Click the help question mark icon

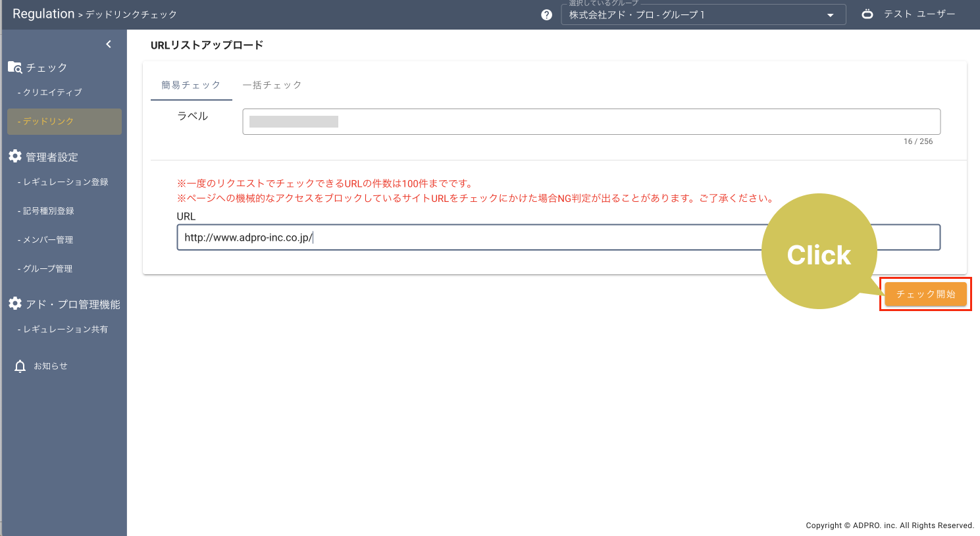click(x=546, y=14)
